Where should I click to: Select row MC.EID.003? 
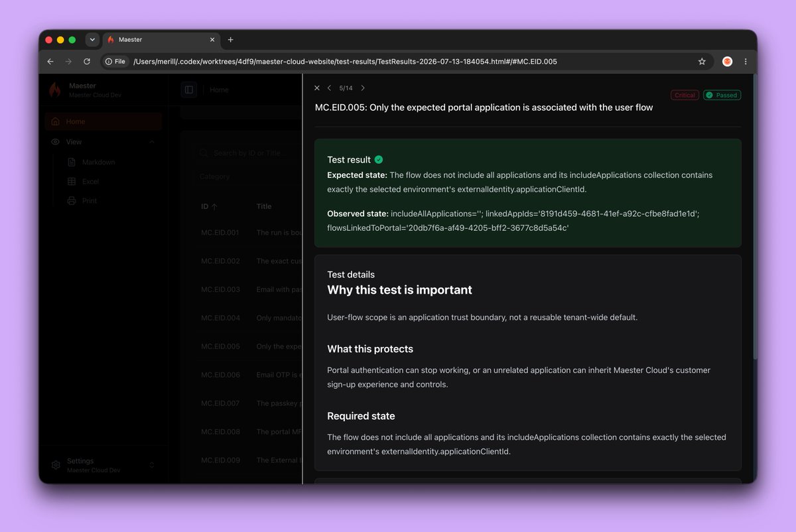pos(249,289)
